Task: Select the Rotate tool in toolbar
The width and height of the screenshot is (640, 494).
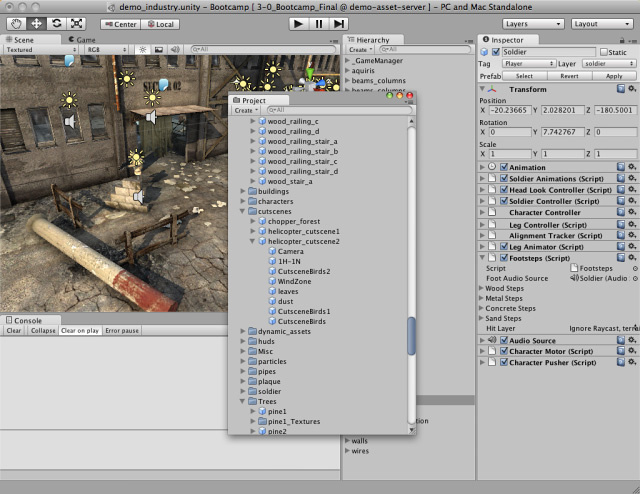Action: 57,23
